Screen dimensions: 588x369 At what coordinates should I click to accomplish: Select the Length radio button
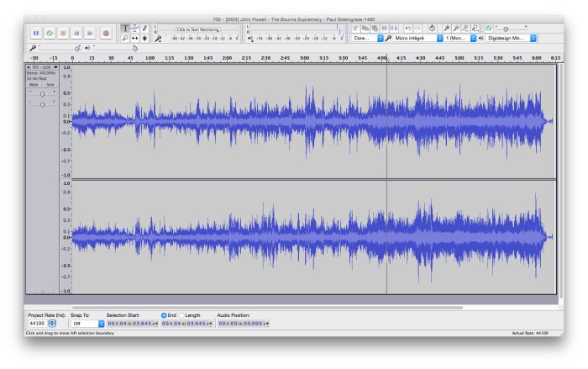tap(182, 315)
